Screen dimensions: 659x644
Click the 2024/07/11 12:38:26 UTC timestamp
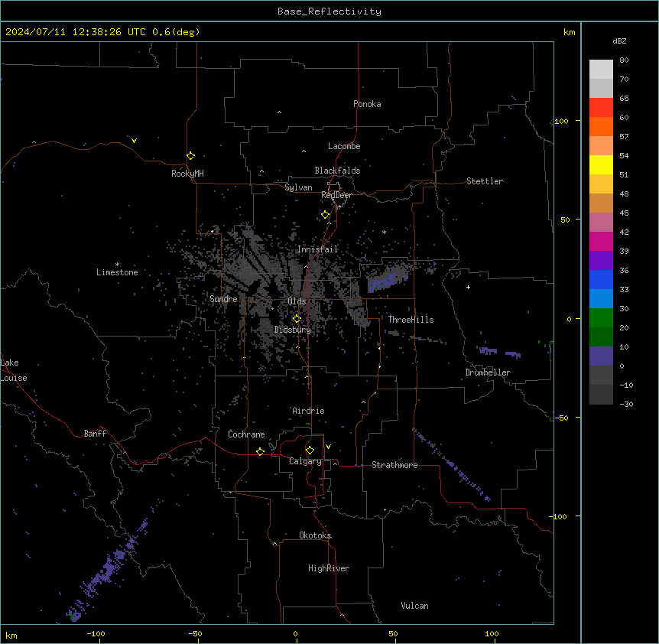[76, 32]
